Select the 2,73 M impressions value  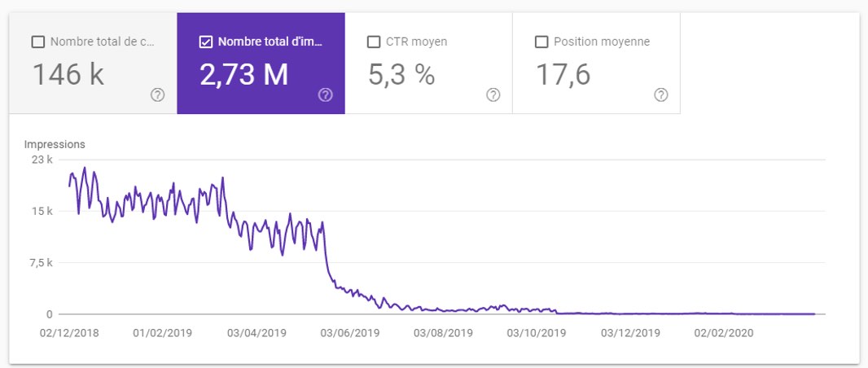(244, 75)
